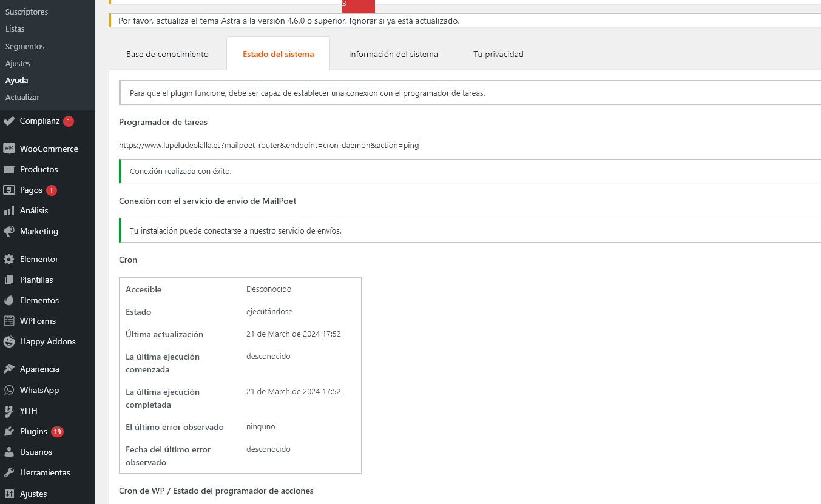Viewport: 821px width, 504px height.
Task: Open the Marketing menu label
Action: (x=39, y=231)
